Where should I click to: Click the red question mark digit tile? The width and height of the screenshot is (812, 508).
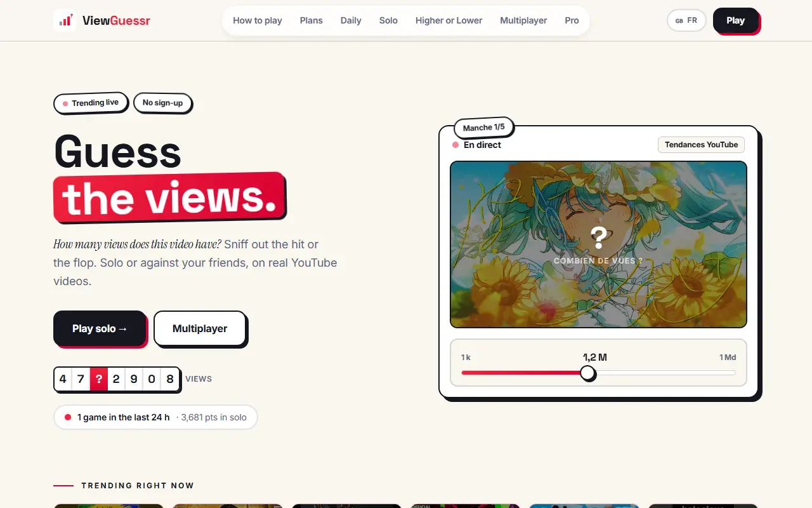point(98,379)
